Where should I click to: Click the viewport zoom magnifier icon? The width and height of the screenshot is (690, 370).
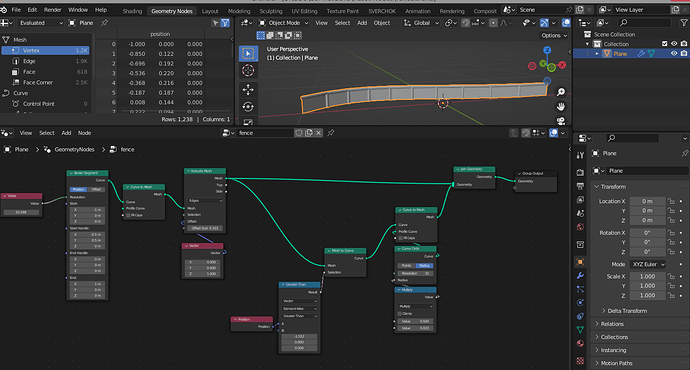click(x=561, y=92)
